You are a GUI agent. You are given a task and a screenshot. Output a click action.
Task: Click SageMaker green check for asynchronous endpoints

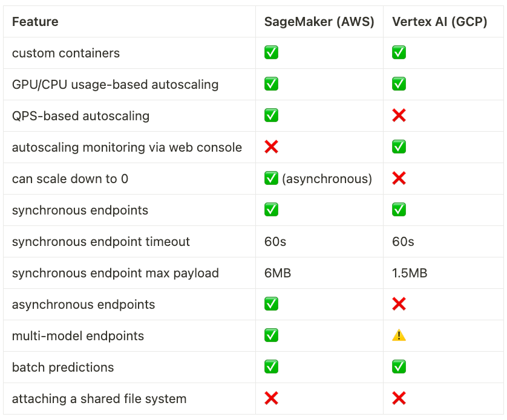point(271,304)
